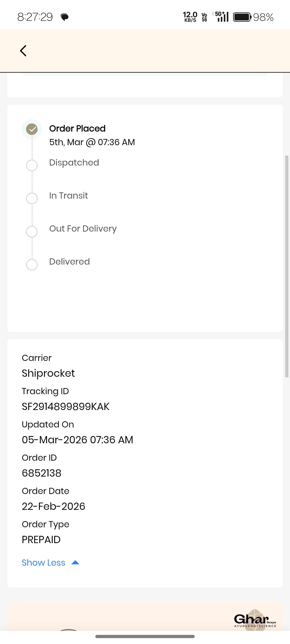The width and height of the screenshot is (290, 644).
Task: Tap the battery status icon
Action: coord(242,17)
